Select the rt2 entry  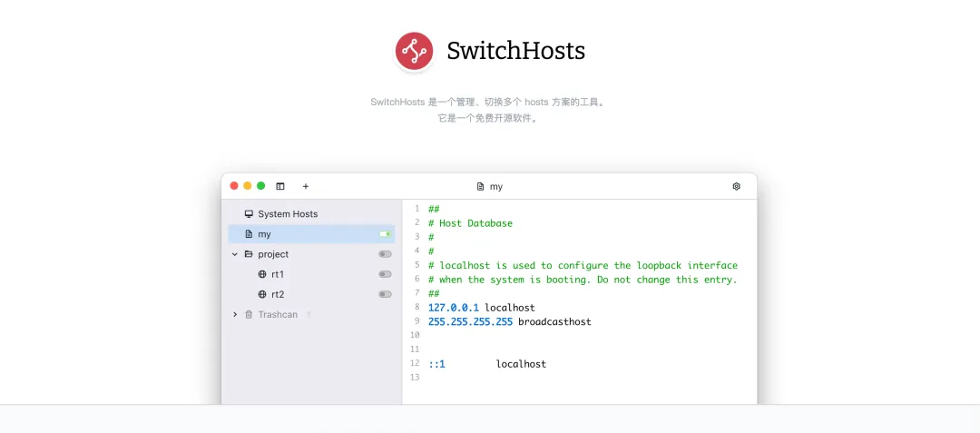[x=311, y=294]
